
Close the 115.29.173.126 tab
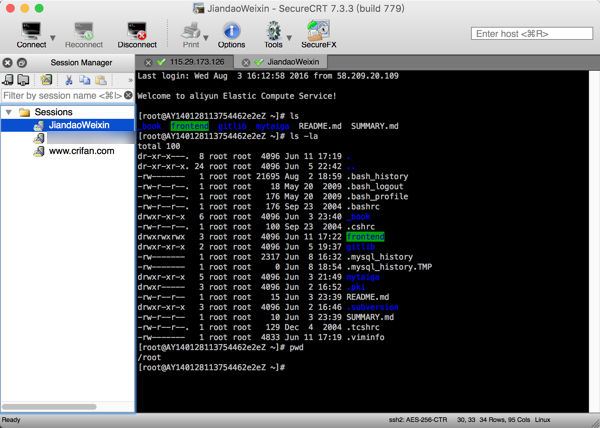tap(148, 62)
